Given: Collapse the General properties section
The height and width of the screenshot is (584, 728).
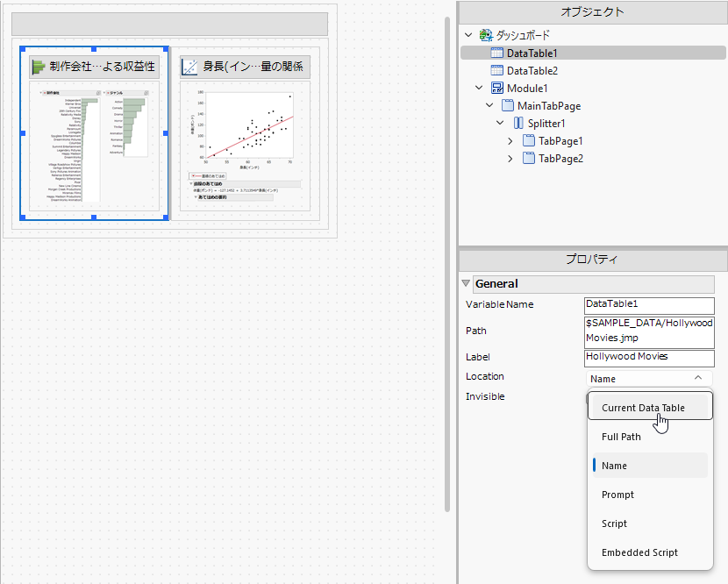Looking at the screenshot, I should click(x=466, y=283).
